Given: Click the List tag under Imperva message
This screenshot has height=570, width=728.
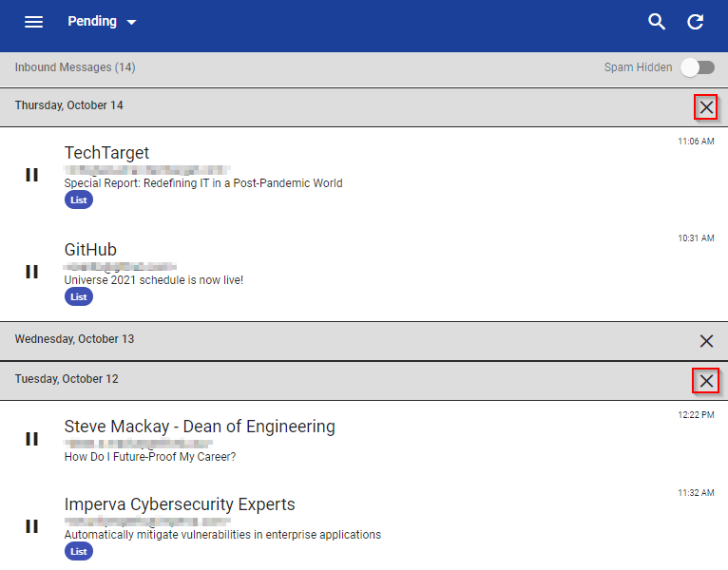Looking at the screenshot, I should (79, 551).
